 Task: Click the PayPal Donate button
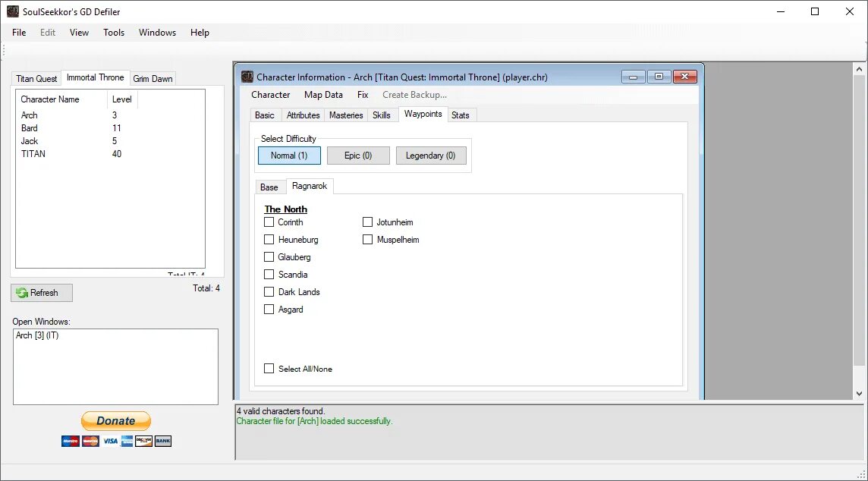(x=115, y=421)
